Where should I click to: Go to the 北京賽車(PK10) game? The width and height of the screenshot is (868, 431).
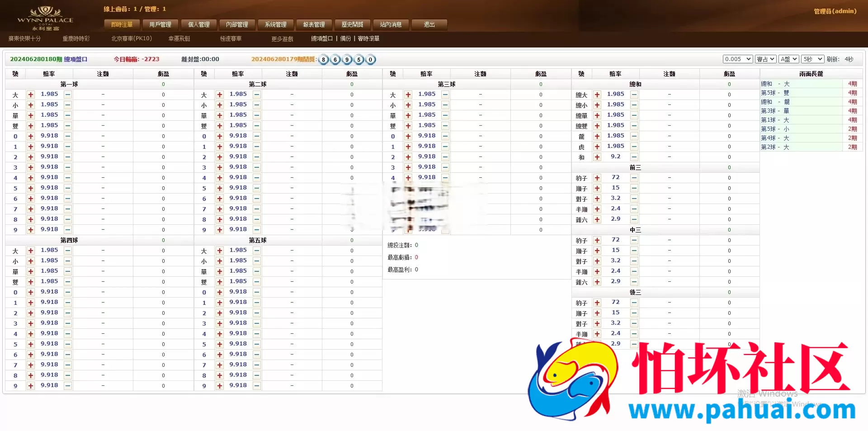coord(132,39)
